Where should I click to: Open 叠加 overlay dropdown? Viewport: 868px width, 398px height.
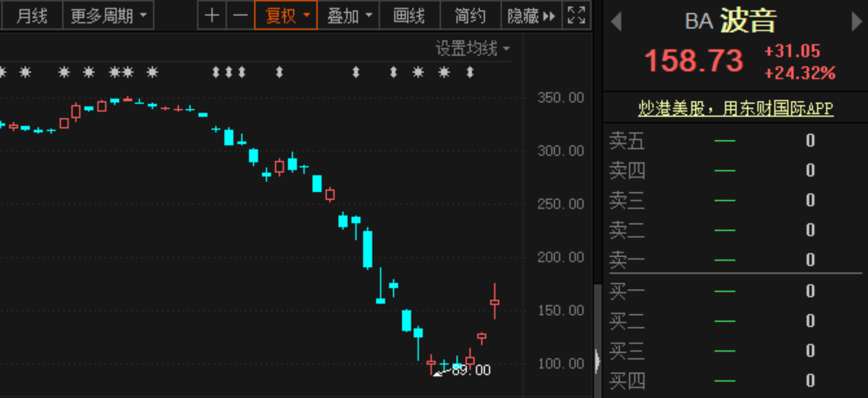point(348,16)
